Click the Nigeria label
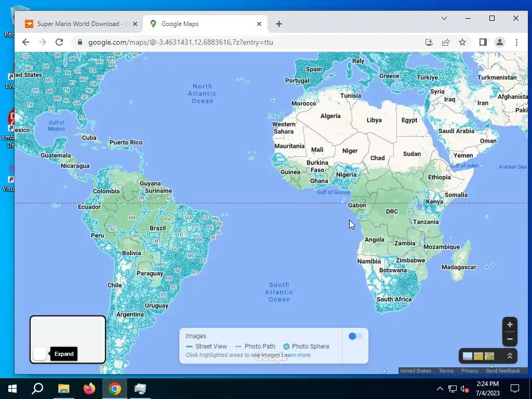Screen dimensions: 532x399 tap(346, 175)
